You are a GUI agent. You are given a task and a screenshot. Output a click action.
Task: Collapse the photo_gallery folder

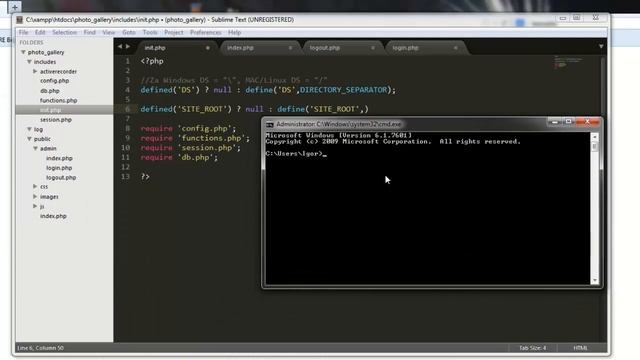[23, 52]
